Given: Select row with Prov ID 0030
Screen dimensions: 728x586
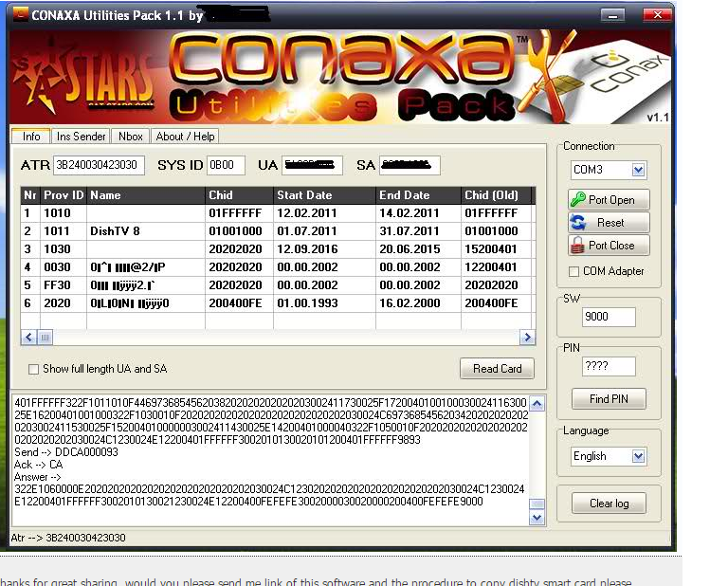Looking at the screenshot, I should coord(276,267).
